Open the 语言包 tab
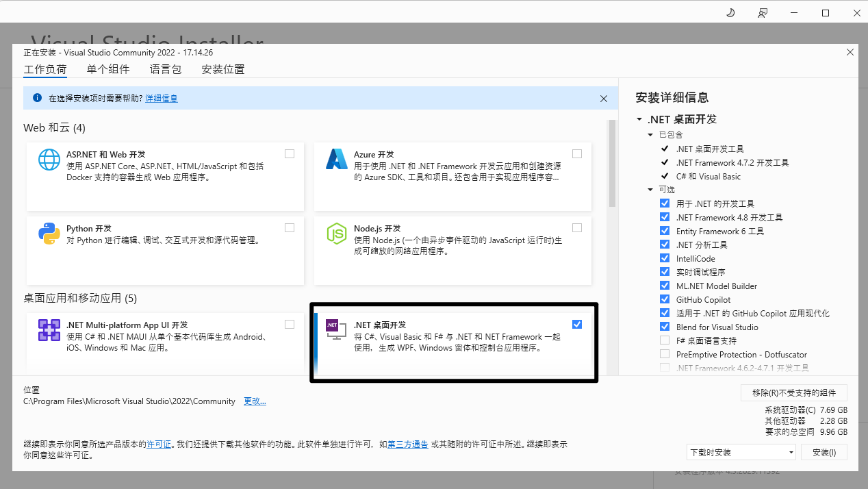This screenshot has width=868, height=489. (x=166, y=69)
